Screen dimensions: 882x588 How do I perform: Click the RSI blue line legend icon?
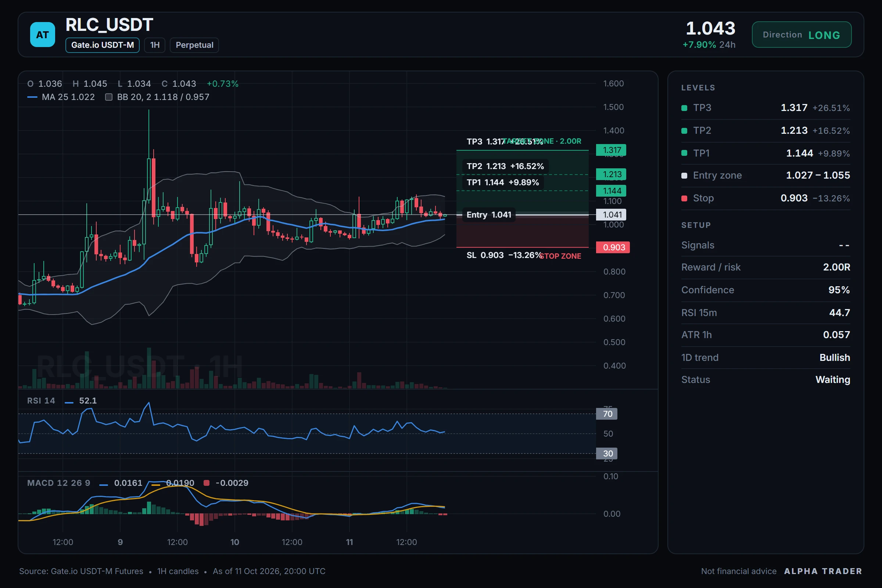(69, 403)
